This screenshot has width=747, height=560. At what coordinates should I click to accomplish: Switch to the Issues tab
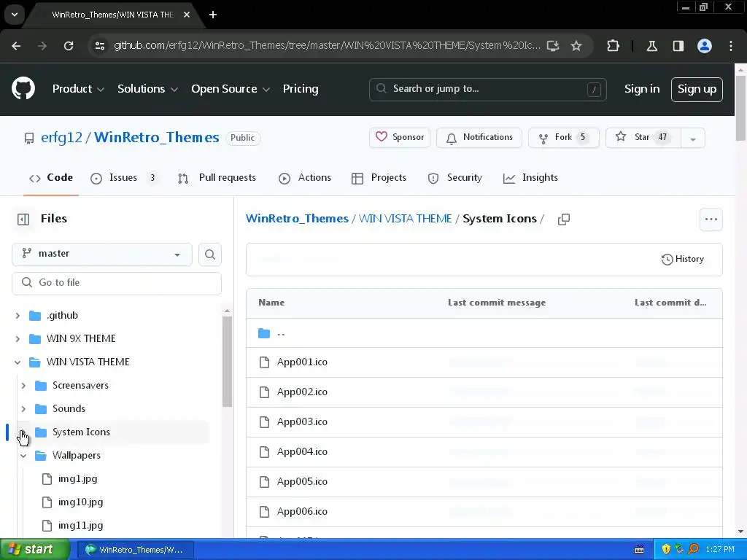125,178
